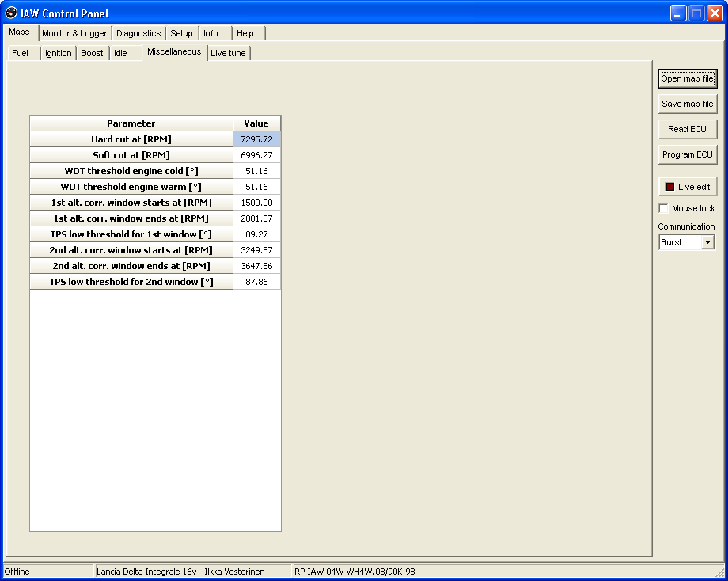Minimize the IAW Control Panel window
Screen dimensions: 728x581
[x=678, y=13]
